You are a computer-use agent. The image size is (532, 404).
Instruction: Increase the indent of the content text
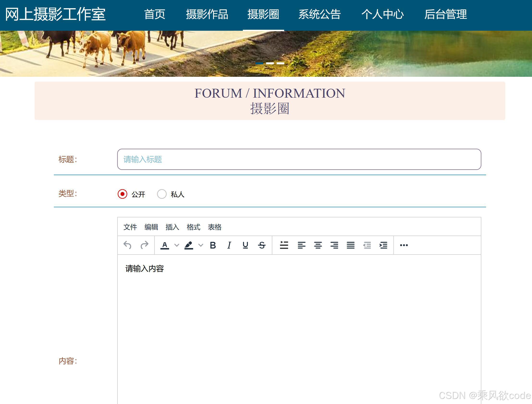tap(384, 245)
